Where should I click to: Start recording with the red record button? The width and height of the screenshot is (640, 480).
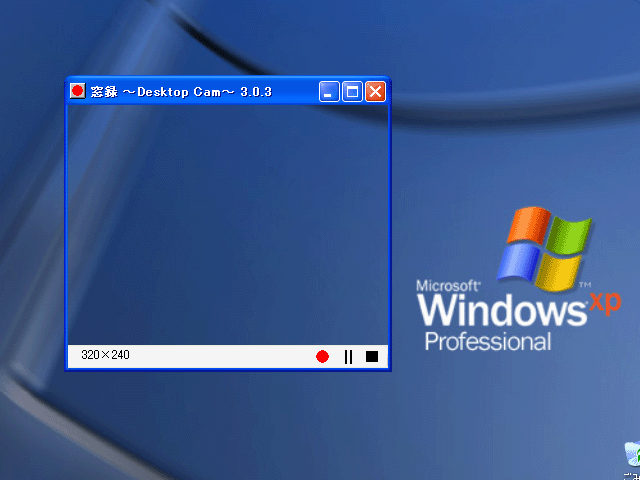tap(322, 356)
